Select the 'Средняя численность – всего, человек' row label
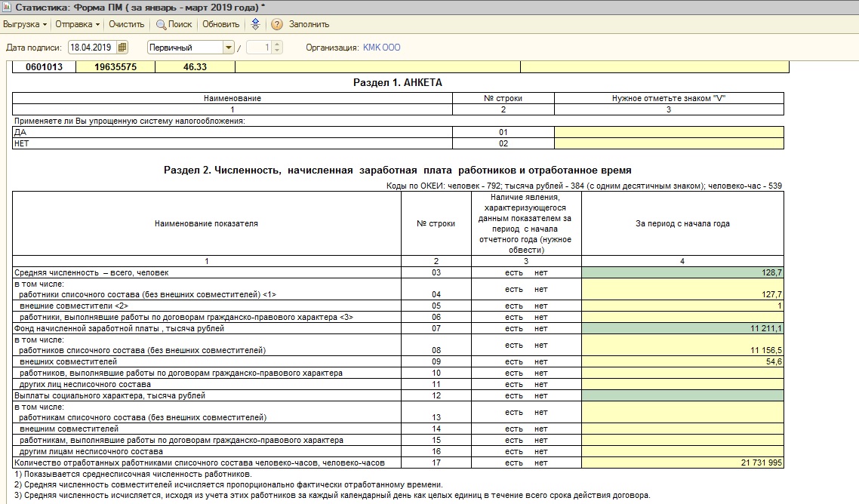Screen dimensions: 859x504 coord(91,273)
